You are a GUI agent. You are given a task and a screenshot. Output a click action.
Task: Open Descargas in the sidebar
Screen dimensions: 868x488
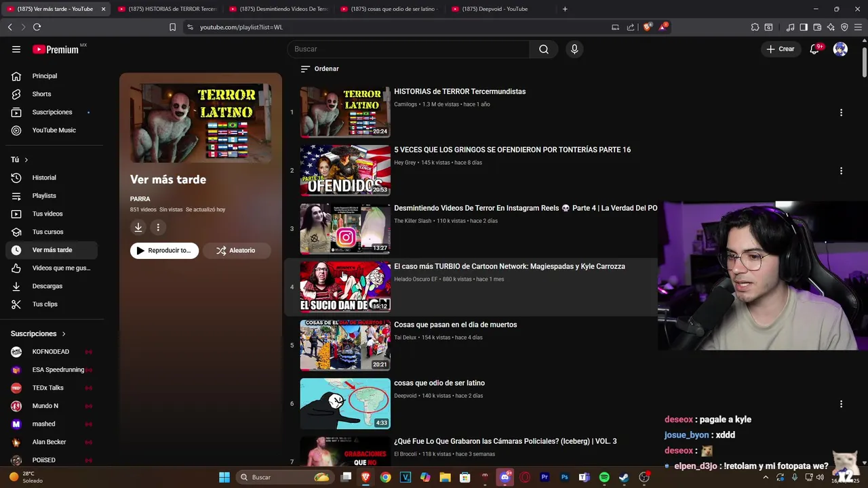pyautogui.click(x=52, y=286)
